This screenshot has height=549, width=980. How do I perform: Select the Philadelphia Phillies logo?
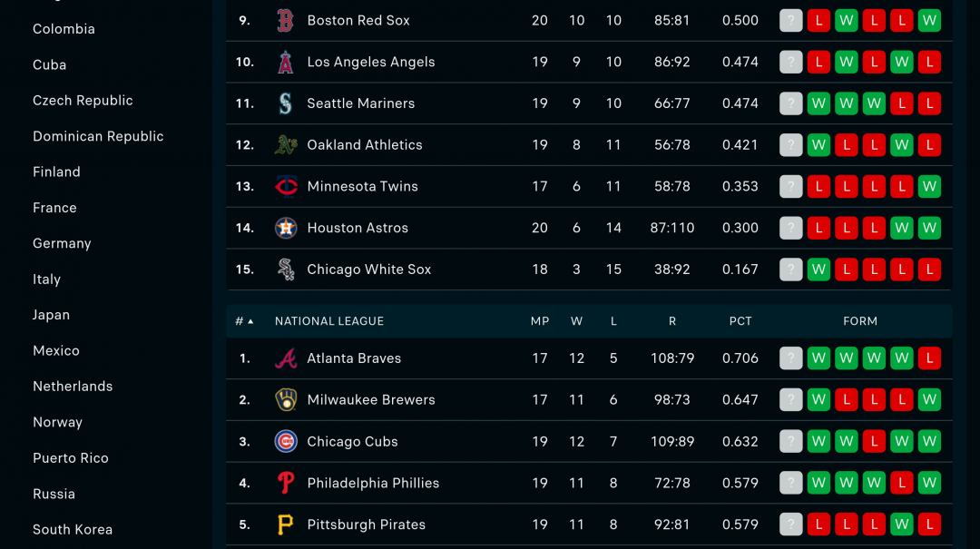pos(286,483)
